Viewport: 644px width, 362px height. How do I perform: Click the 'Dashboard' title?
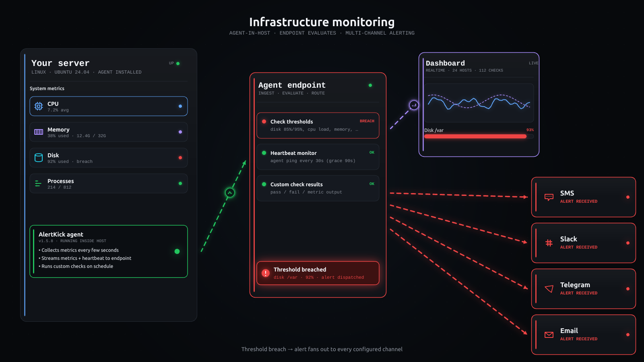pos(445,63)
